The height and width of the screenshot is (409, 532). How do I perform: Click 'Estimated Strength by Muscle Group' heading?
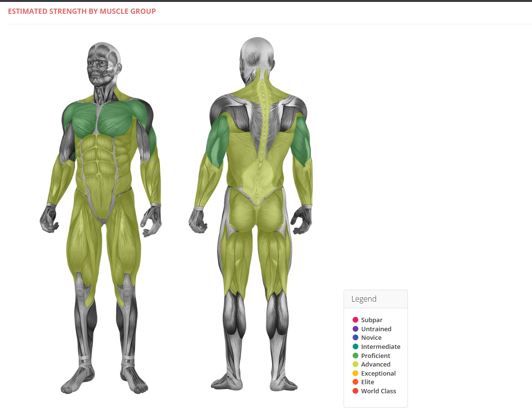click(82, 11)
